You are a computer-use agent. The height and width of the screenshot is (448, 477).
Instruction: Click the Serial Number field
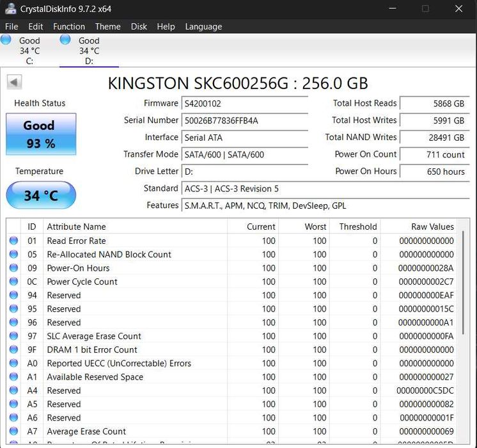(x=245, y=120)
